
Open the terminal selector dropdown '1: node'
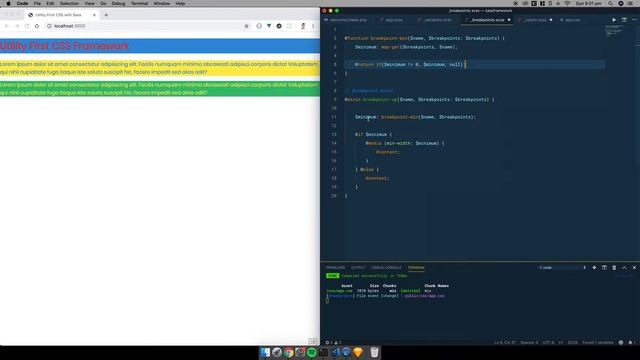click(x=562, y=268)
